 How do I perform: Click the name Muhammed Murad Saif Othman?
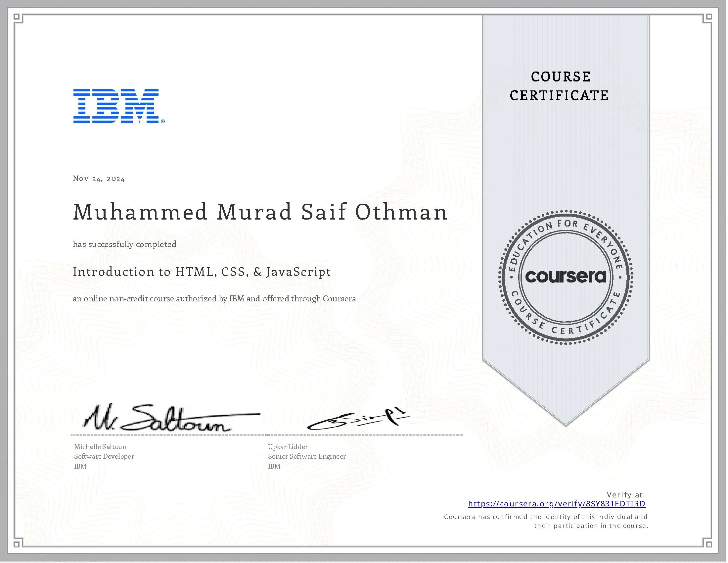(260, 212)
